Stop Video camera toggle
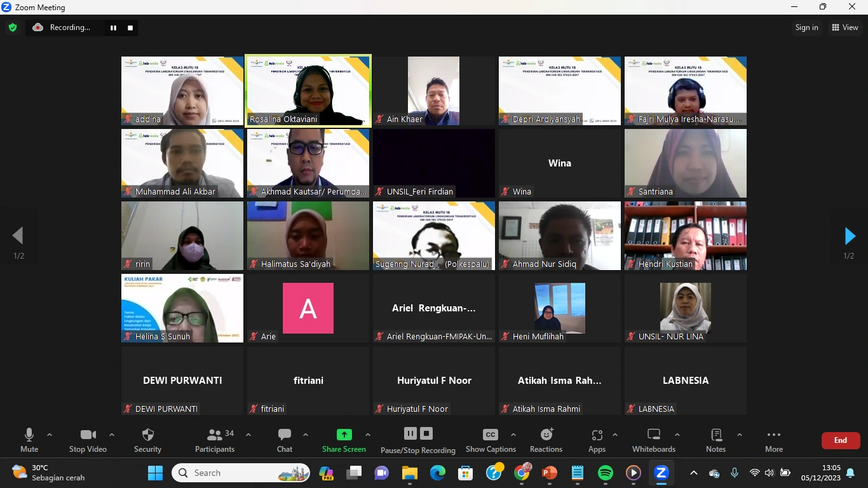Screen dimensions: 868x488 88,435
